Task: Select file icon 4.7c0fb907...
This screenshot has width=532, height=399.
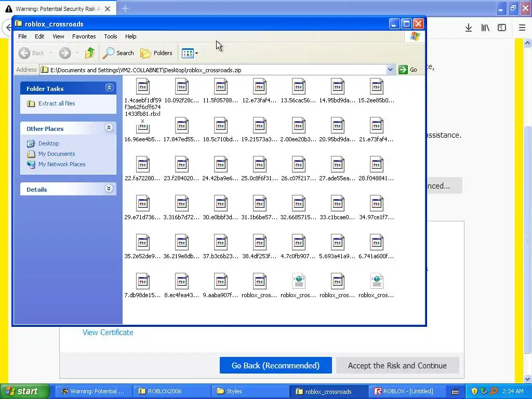Action: 299,243
